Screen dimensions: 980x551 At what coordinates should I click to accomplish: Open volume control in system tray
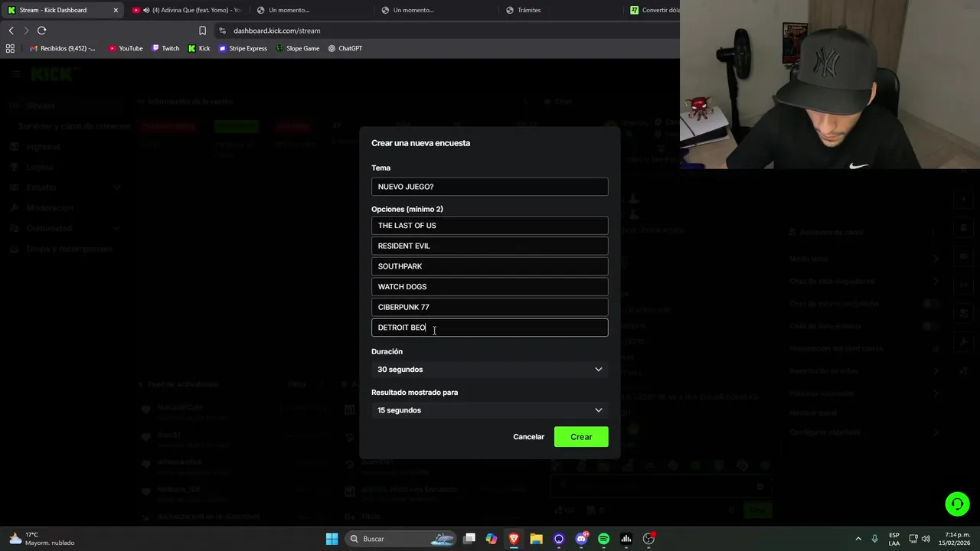926,539
